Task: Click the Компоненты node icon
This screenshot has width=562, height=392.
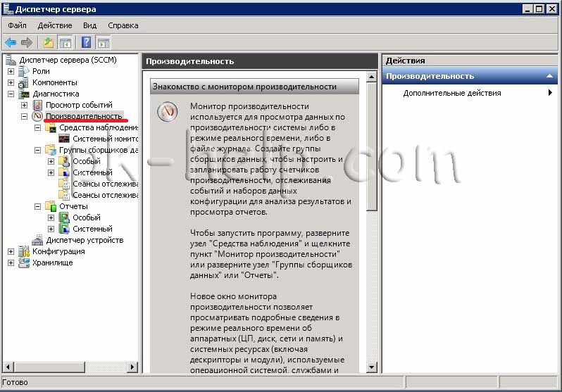Action: coord(23,82)
